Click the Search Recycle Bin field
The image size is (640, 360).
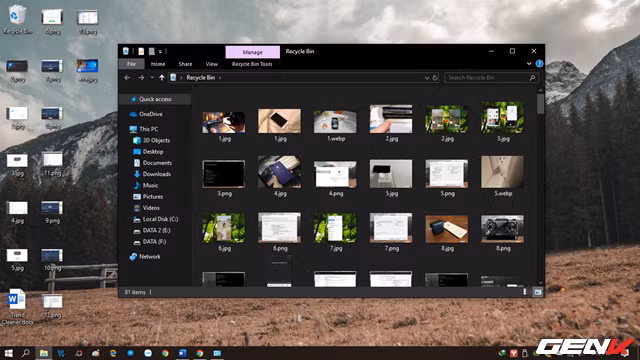491,78
